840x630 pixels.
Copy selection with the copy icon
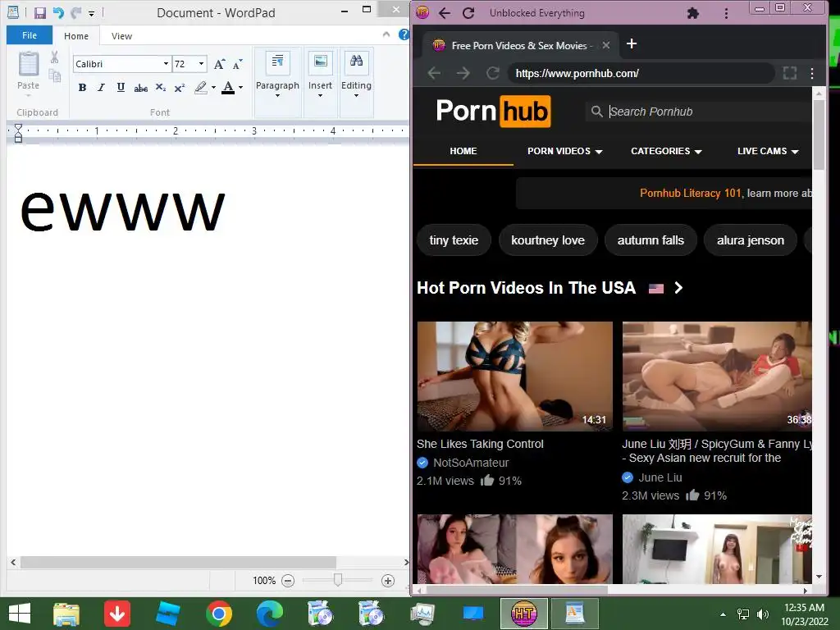55,76
